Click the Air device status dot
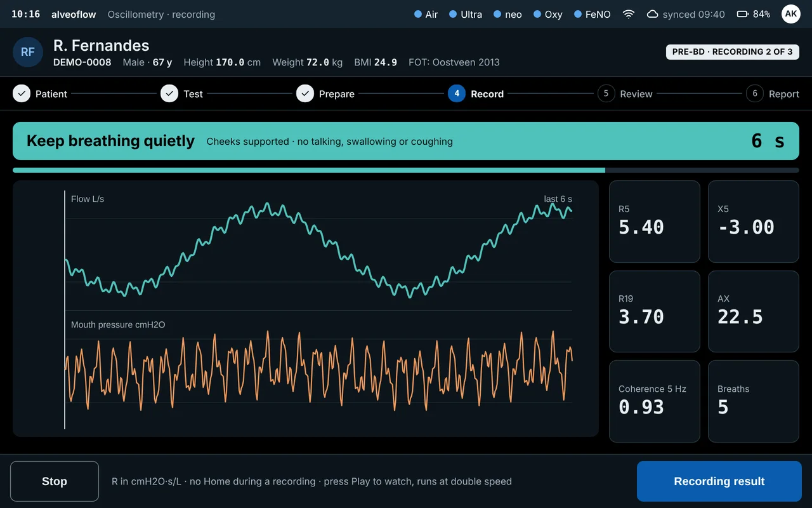The height and width of the screenshot is (508, 812). pyautogui.click(x=417, y=14)
